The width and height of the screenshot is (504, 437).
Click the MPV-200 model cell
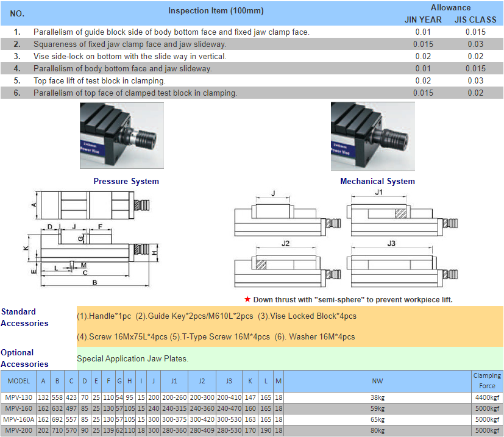coord(19,431)
